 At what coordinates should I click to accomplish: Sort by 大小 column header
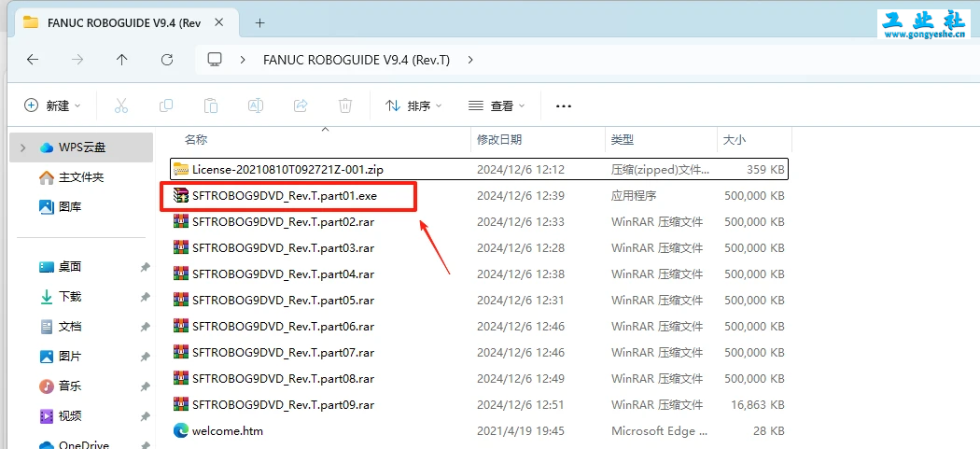(x=735, y=140)
